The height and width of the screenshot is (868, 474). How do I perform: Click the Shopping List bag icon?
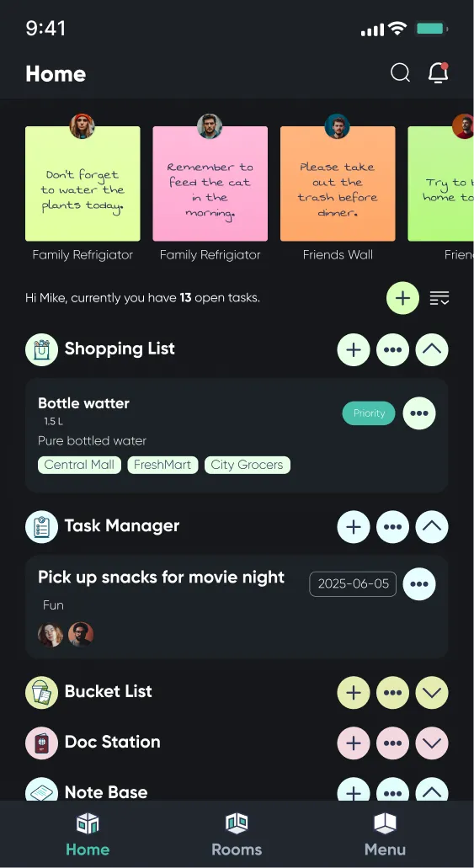pyautogui.click(x=41, y=349)
